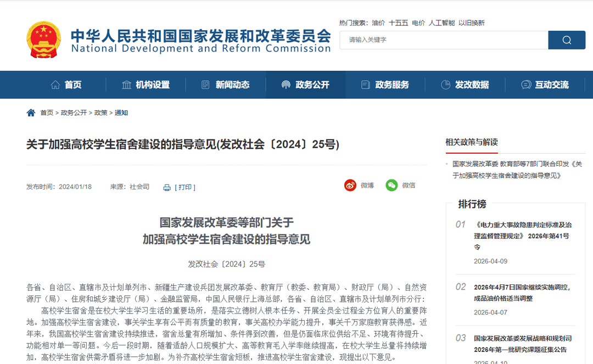Share article via WeChat icon

(392, 185)
